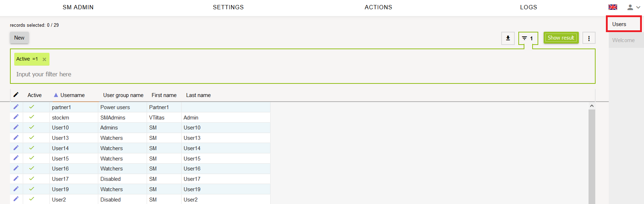Click the New button
Viewport: 644px width, 204px height.
tap(19, 38)
